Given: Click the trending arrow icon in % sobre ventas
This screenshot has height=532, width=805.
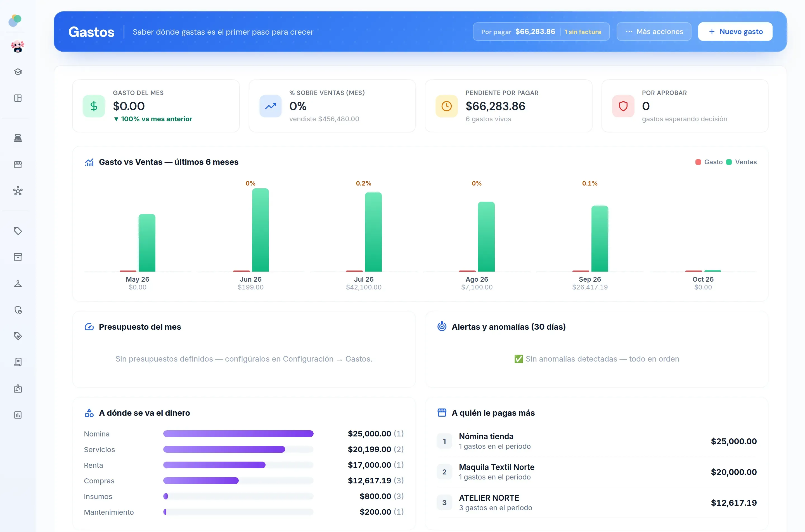Looking at the screenshot, I should 271,106.
